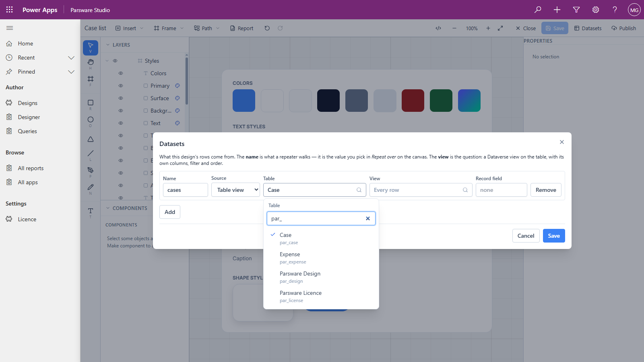The width and height of the screenshot is (644, 362).
Task: Open the Every row view combo box
Action: point(421,190)
